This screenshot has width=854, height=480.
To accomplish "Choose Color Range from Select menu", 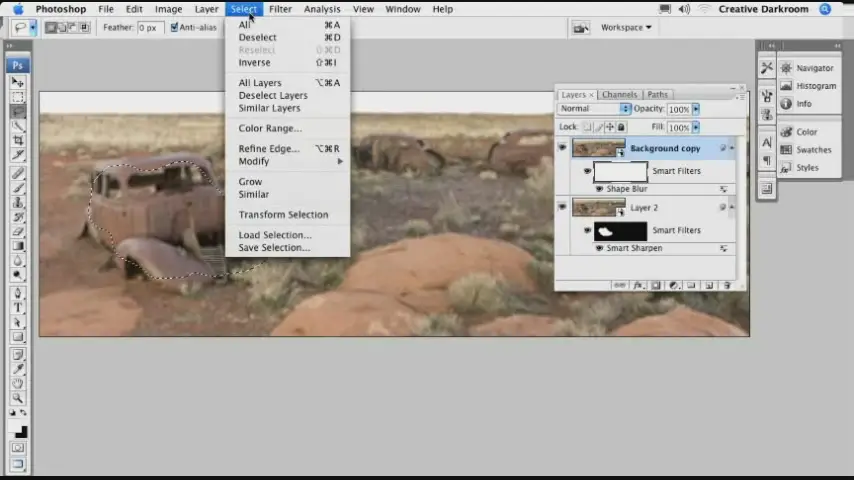I will coord(269,128).
